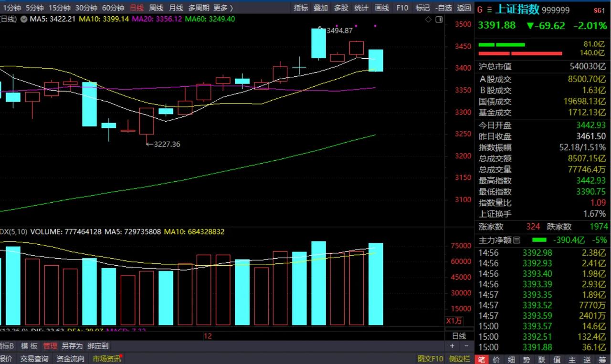Open the 统计 statistics tool

tap(361, 8)
